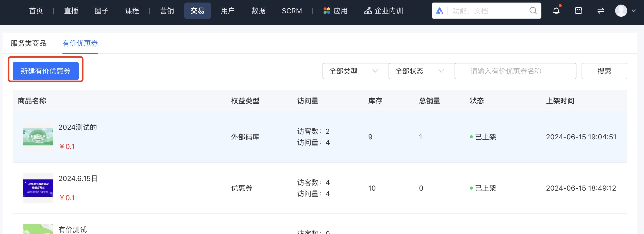Click the 搜索 button

(x=604, y=71)
